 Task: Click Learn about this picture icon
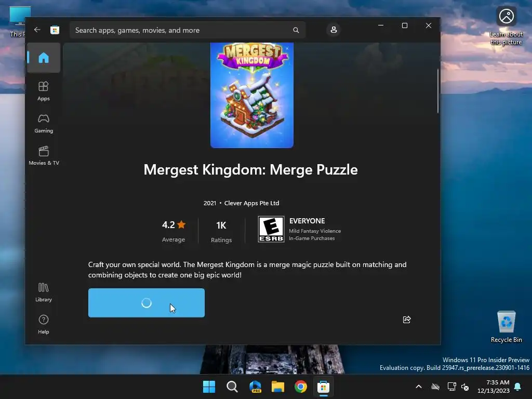[x=506, y=25]
